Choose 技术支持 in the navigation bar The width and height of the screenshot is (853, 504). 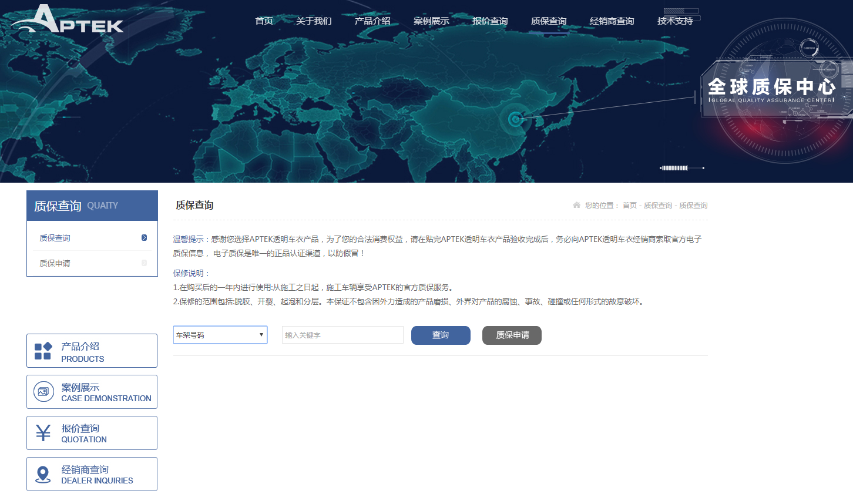pos(675,21)
